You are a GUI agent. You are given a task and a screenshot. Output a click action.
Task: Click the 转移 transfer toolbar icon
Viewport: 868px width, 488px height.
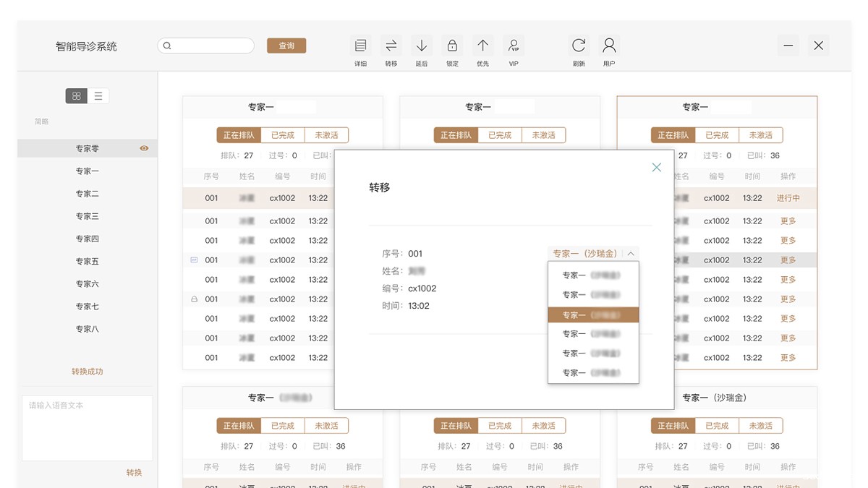click(x=391, y=46)
